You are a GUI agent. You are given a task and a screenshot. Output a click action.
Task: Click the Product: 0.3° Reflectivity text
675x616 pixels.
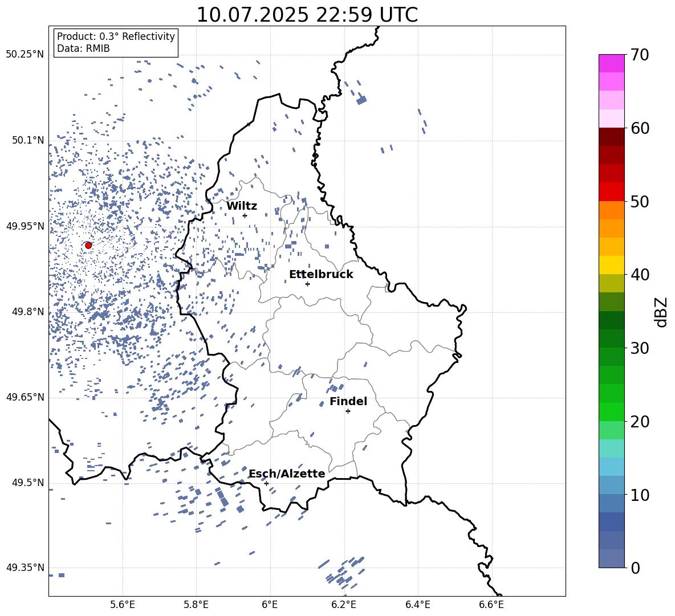click(116, 36)
